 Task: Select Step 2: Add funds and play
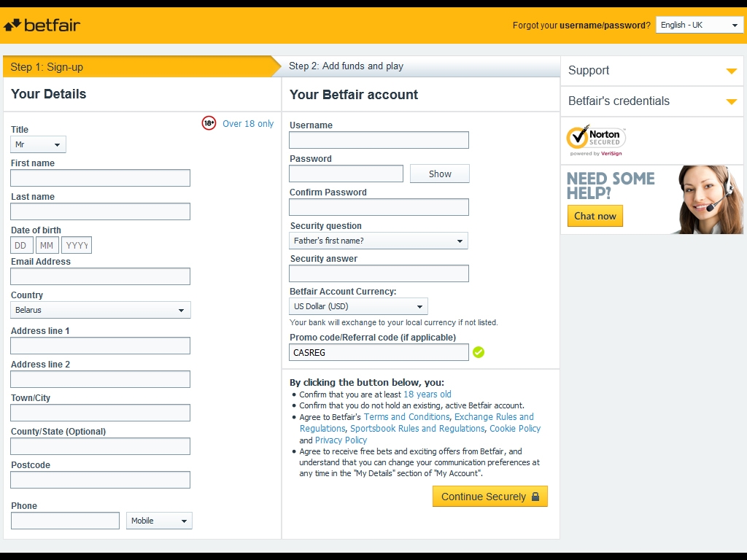(346, 66)
